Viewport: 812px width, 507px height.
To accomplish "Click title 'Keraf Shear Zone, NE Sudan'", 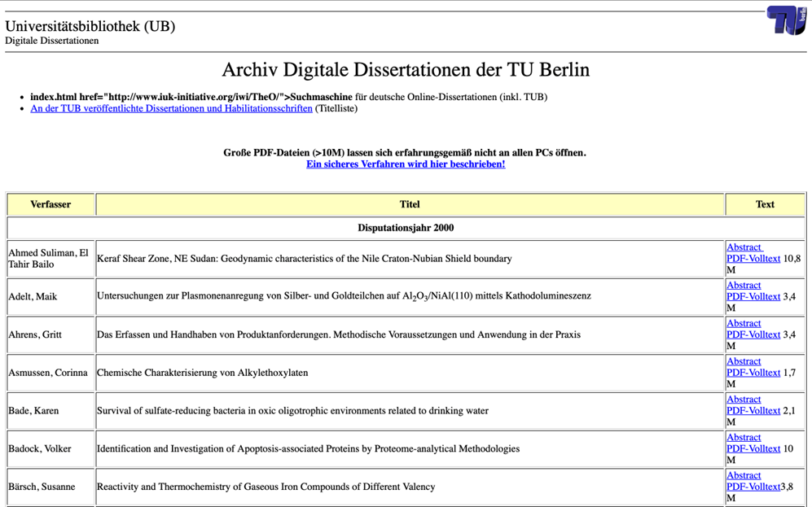I will tap(304, 259).
